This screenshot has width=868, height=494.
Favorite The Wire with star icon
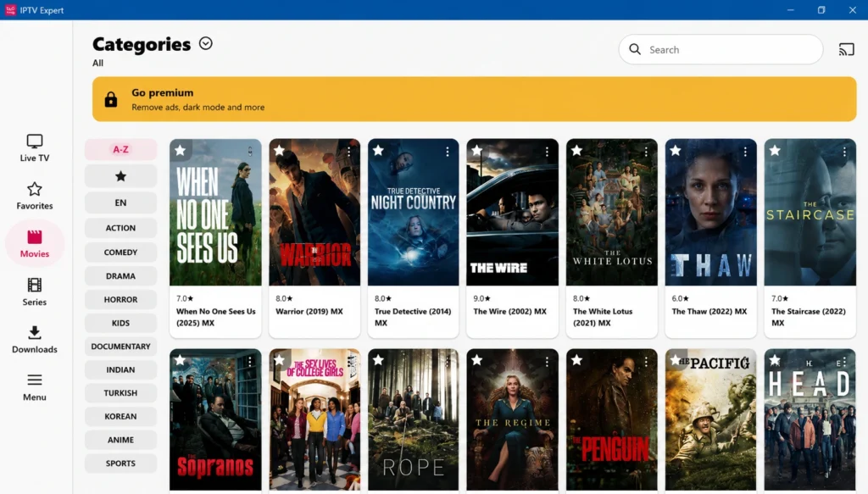pos(476,150)
